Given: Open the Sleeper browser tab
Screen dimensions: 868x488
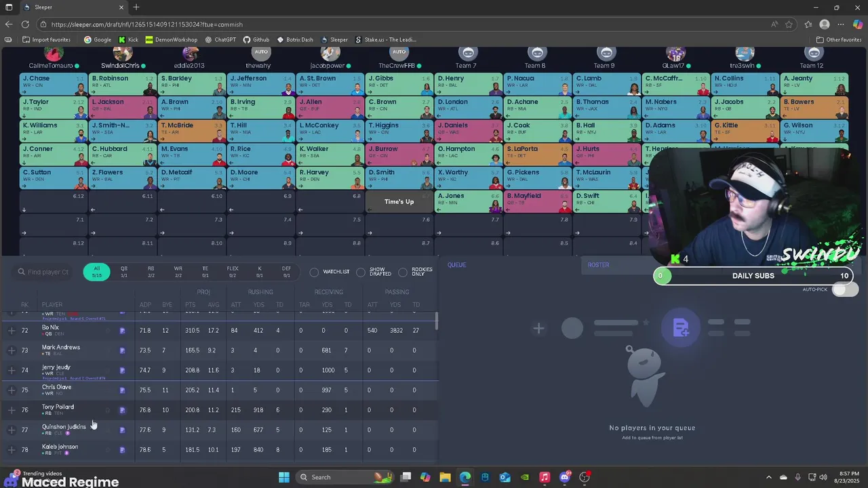Looking at the screenshot, I should [x=75, y=7].
